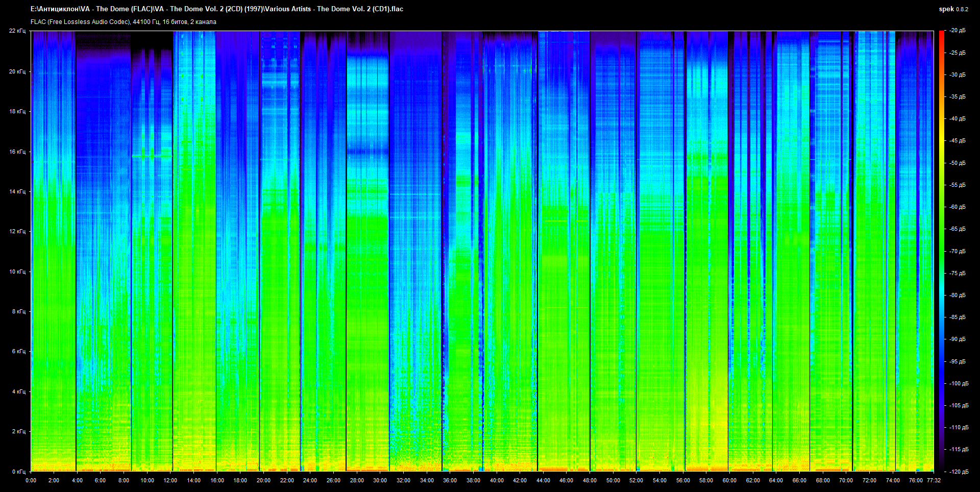Select the 10:00 time axis marker

click(x=147, y=480)
